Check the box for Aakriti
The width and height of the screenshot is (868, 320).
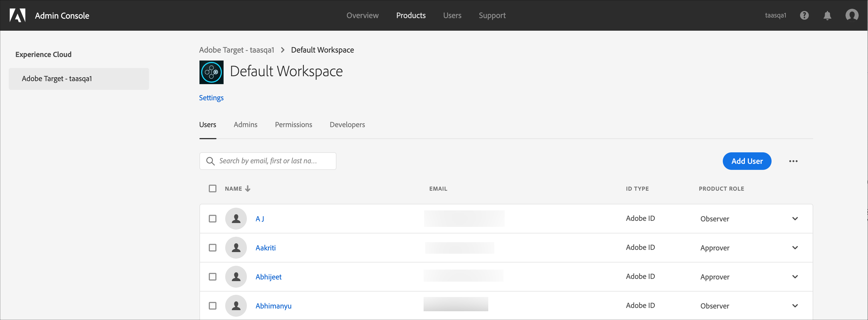[x=212, y=248]
